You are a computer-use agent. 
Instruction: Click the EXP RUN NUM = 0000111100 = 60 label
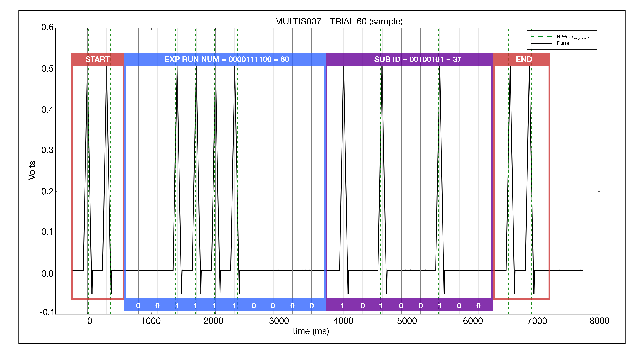(227, 59)
